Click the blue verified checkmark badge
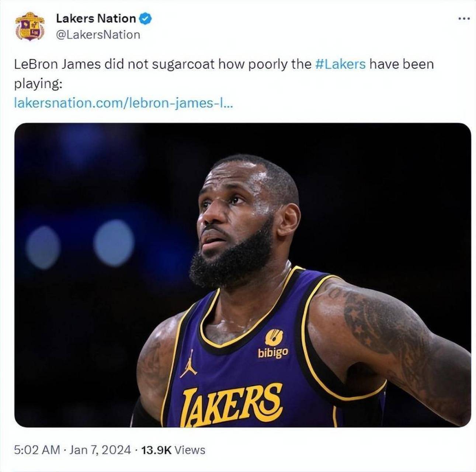 coord(146,18)
